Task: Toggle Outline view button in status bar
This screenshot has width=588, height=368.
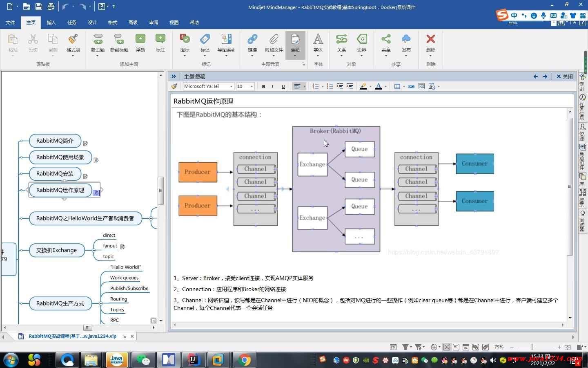Action: point(456,347)
